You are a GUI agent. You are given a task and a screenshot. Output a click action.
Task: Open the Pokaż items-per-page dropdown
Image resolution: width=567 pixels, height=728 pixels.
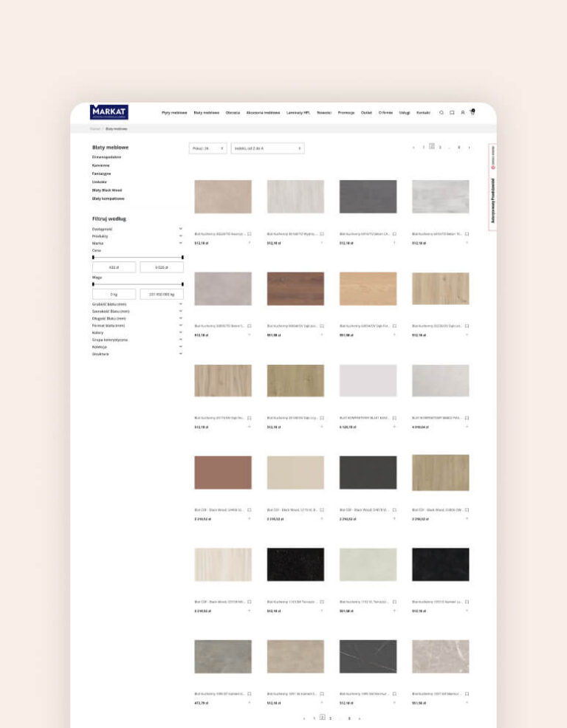[207, 148]
